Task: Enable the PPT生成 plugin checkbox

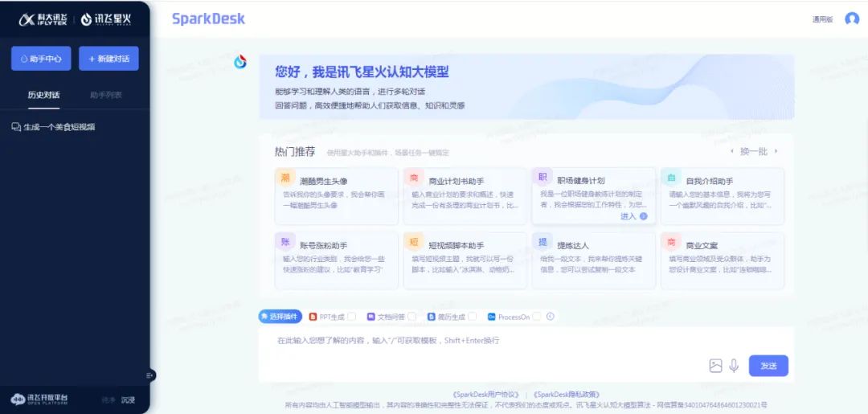Action: [351, 317]
